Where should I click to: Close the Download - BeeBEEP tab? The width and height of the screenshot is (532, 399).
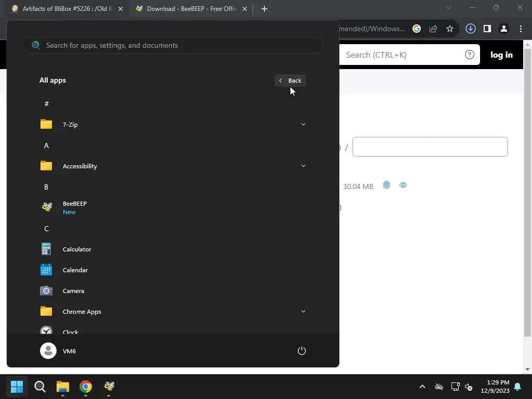245,9
